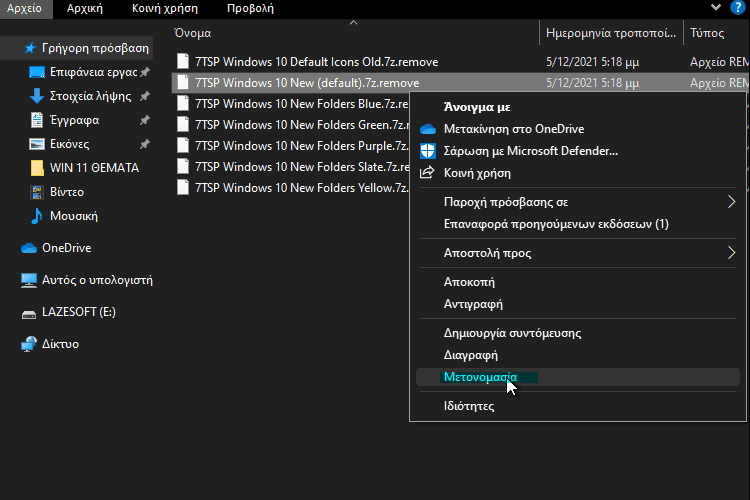Open the Αρχείο ribbon tab

[x=24, y=9]
